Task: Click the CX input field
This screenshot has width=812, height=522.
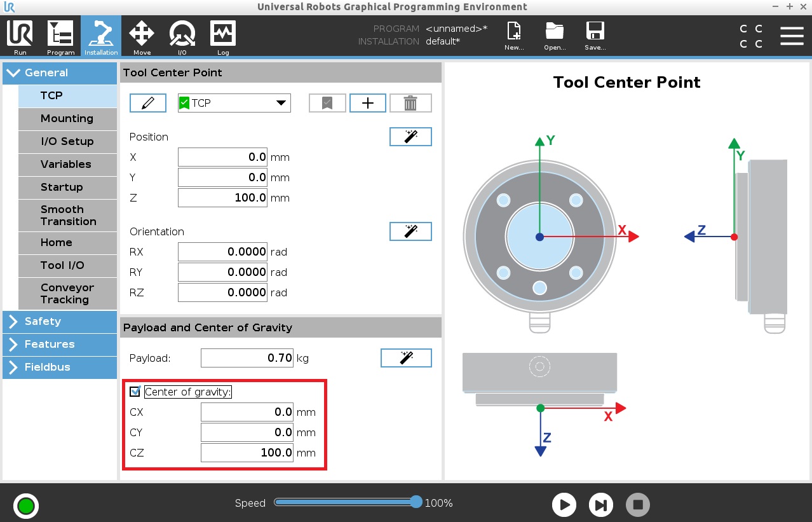Action: tap(247, 412)
